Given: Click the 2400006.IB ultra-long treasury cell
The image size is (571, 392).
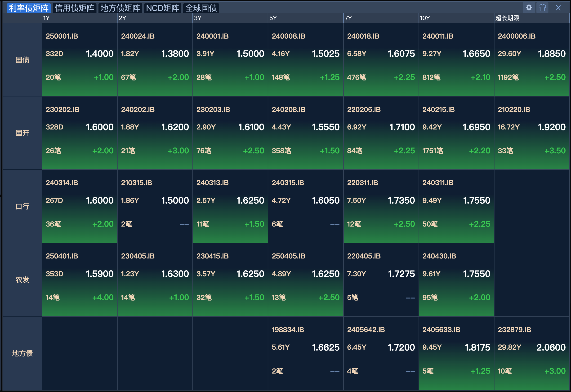Looking at the screenshot, I should coord(532,59).
